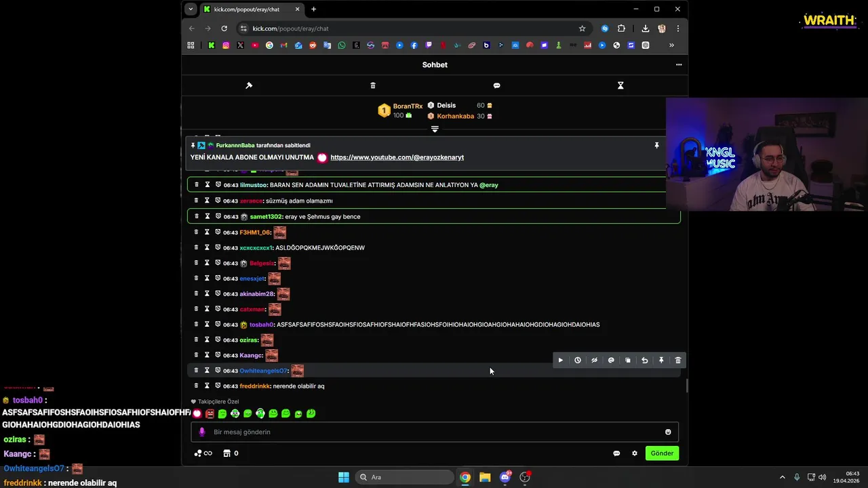The height and width of the screenshot is (488, 868).
Task: Open Chrome three-dot menu
Action: click(677, 28)
